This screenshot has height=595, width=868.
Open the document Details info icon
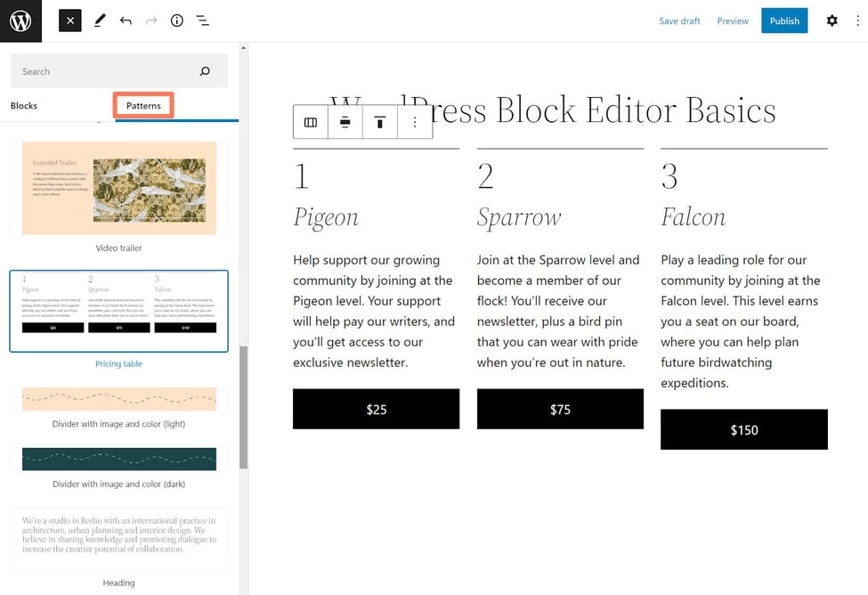pyautogui.click(x=177, y=20)
